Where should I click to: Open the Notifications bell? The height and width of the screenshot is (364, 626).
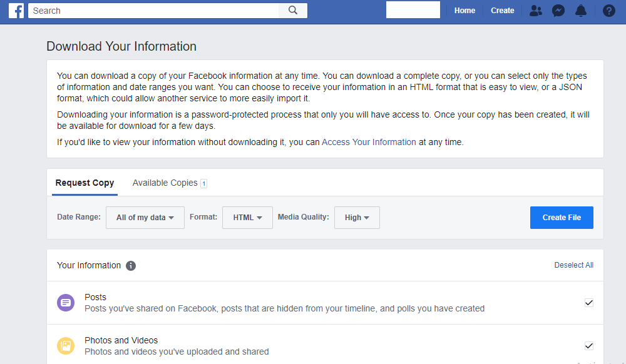point(581,11)
